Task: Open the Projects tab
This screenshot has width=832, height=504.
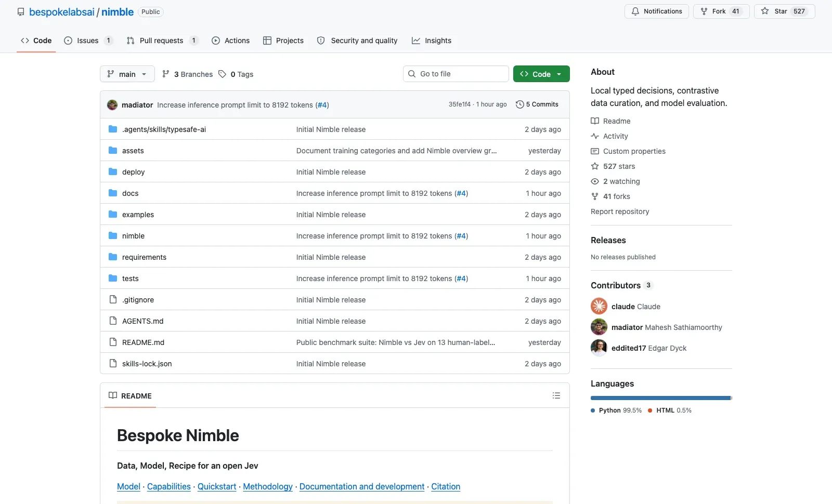Action: point(283,41)
